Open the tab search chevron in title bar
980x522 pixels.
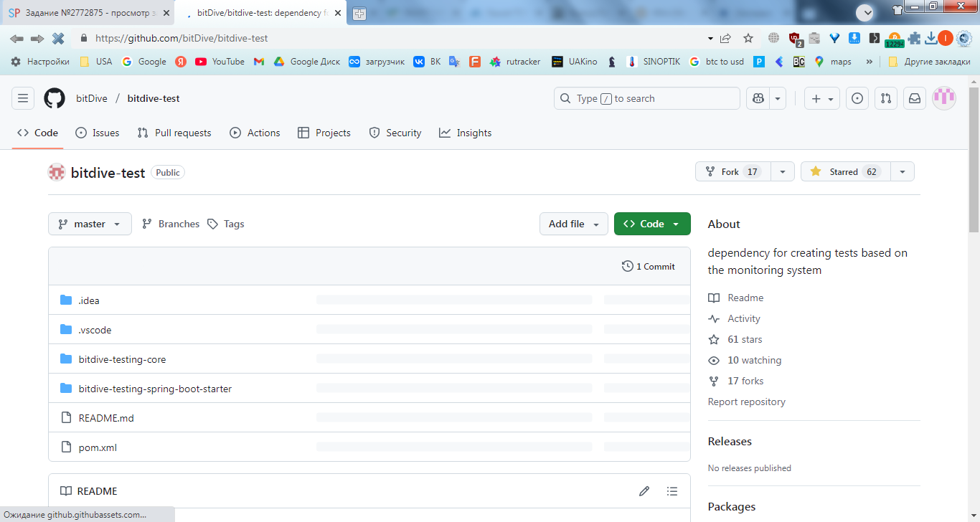(x=865, y=12)
